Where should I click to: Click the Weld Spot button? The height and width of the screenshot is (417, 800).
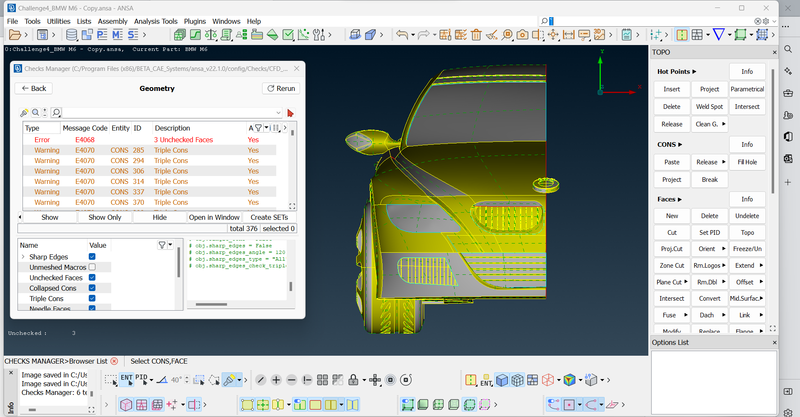[709, 106]
